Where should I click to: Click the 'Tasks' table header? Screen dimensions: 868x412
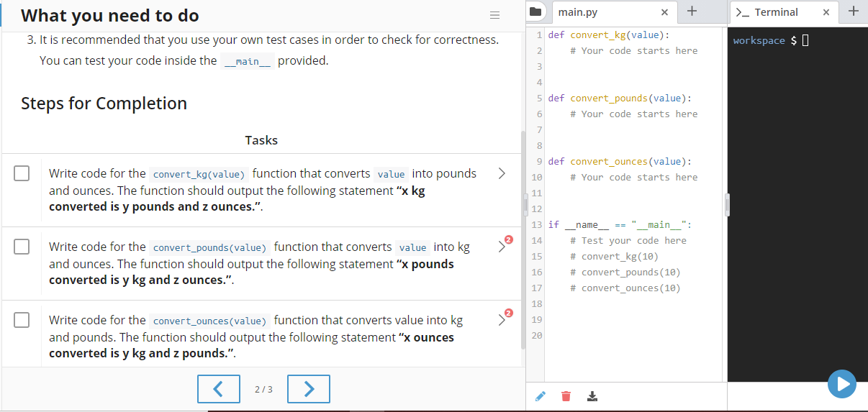click(x=261, y=139)
